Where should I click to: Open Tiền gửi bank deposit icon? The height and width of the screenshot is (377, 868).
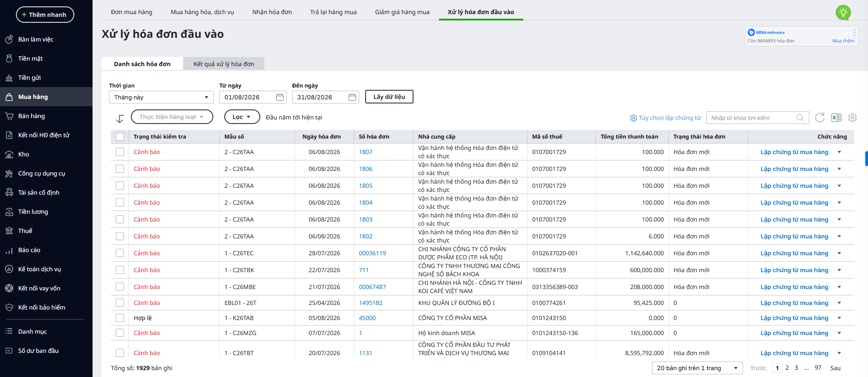9,77
